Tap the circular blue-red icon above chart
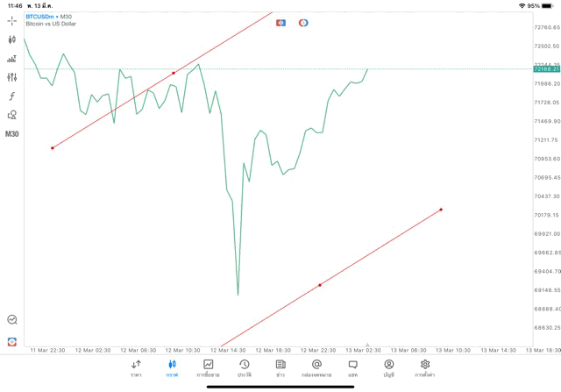561x392 pixels. point(303,23)
